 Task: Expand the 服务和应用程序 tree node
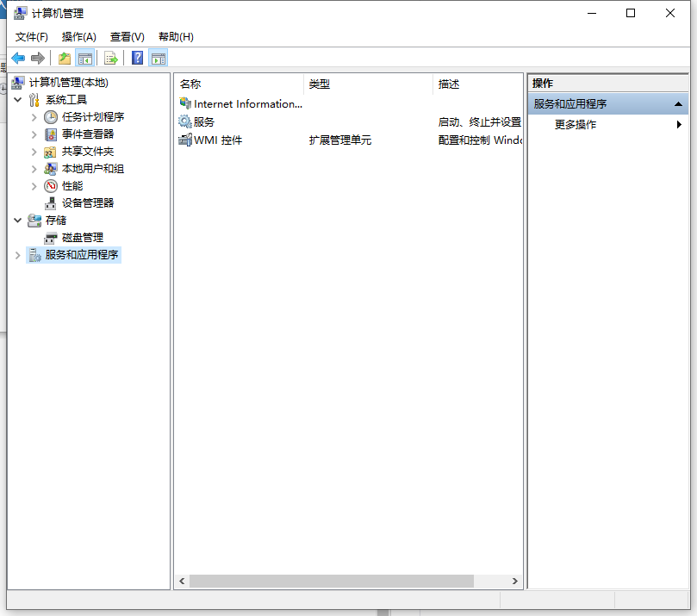(17, 254)
